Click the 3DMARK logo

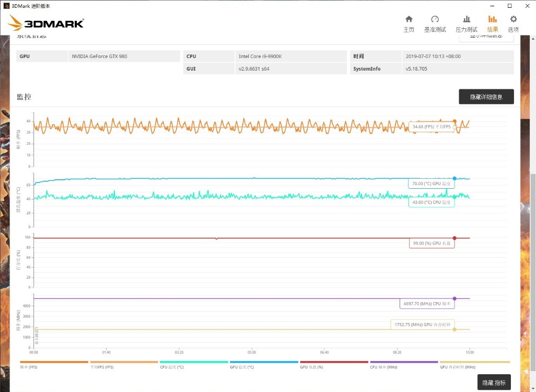[x=46, y=23]
